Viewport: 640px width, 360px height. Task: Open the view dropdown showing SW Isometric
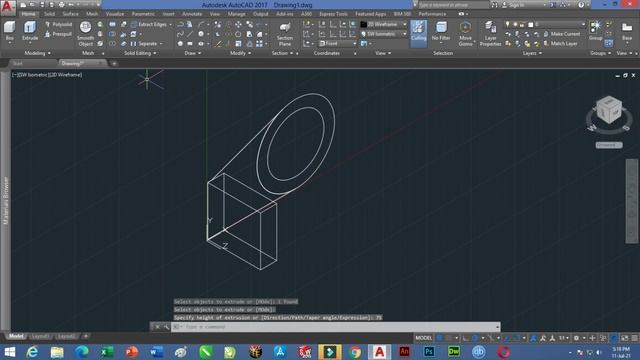pyautogui.click(x=384, y=34)
